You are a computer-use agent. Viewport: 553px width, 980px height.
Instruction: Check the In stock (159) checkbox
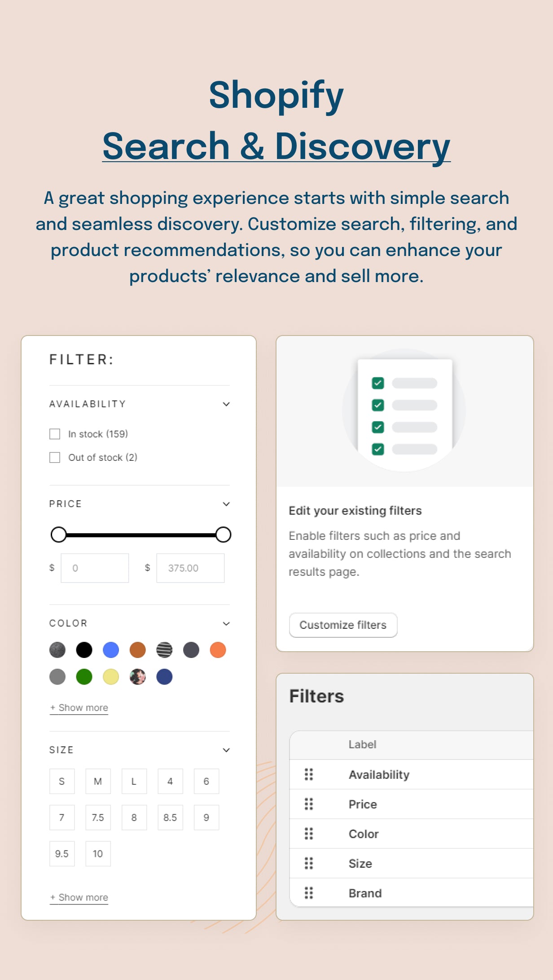[x=55, y=434]
